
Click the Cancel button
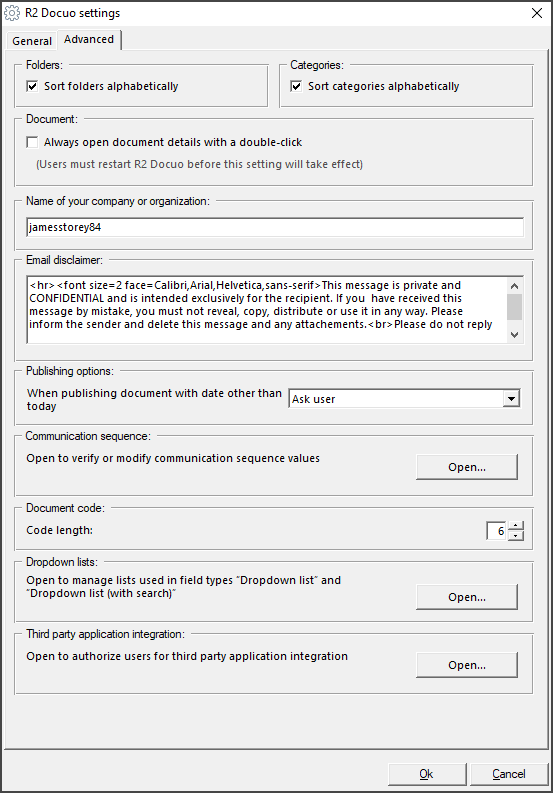(509, 774)
